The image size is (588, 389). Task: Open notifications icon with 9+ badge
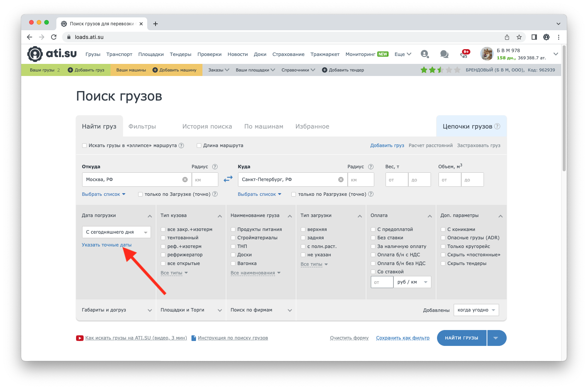click(x=464, y=54)
